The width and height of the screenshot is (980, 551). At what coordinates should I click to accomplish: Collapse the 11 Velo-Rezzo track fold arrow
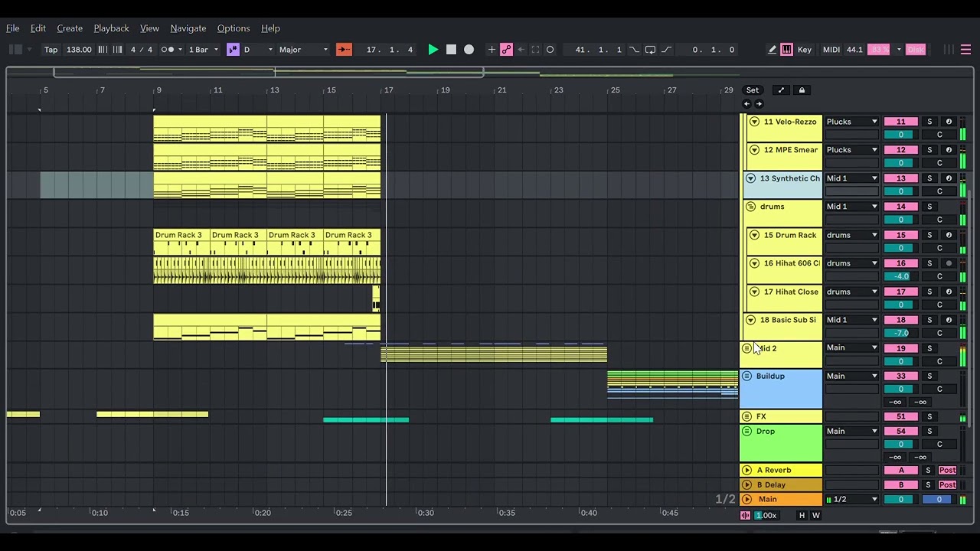pos(754,122)
